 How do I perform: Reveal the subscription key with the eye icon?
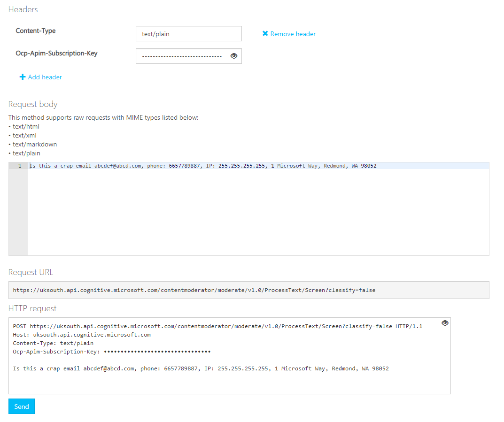(234, 56)
